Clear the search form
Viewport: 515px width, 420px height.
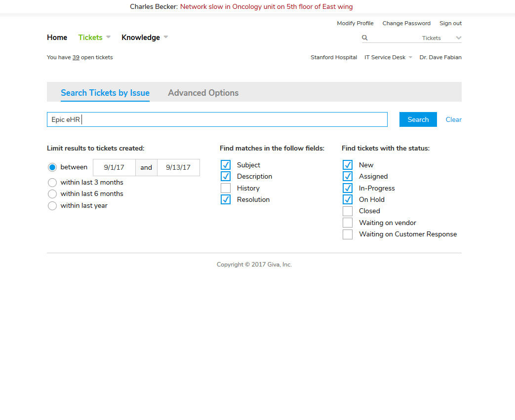[x=454, y=119]
